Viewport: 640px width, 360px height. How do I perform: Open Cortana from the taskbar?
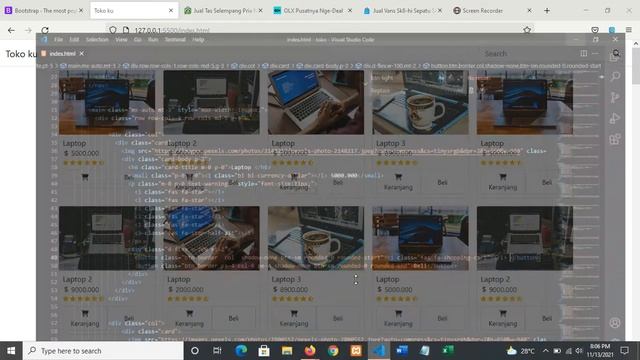(x=195, y=351)
